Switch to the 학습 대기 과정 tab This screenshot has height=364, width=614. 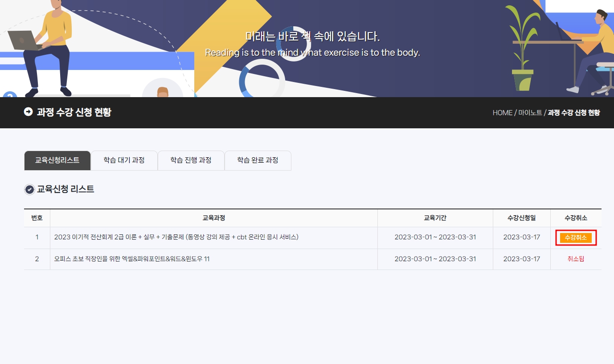coord(124,160)
